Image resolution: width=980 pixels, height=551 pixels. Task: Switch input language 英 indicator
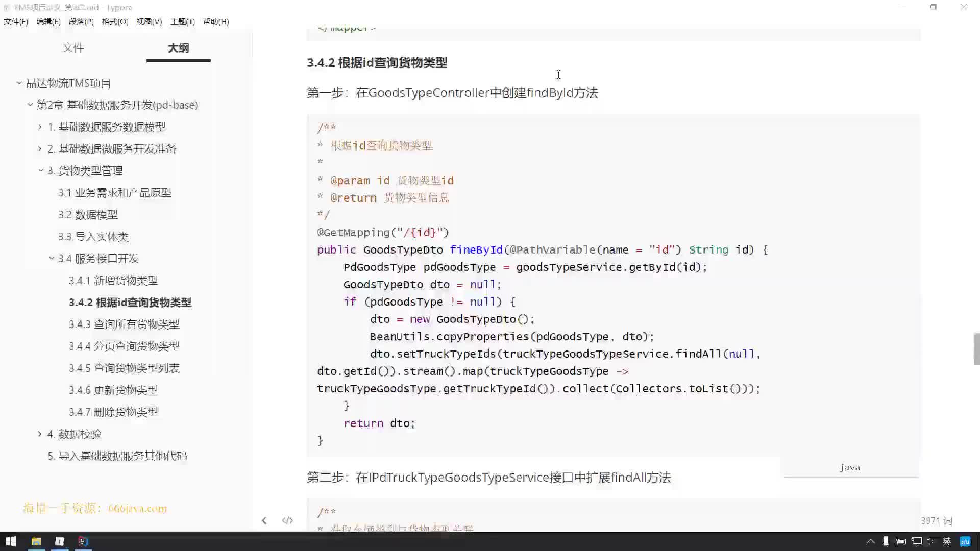(947, 541)
